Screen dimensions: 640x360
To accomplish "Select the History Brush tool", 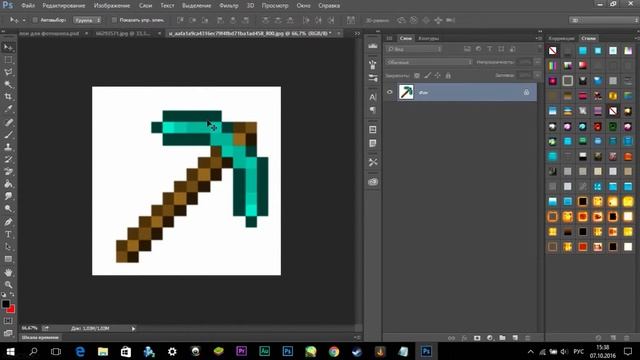I will tap(8, 159).
